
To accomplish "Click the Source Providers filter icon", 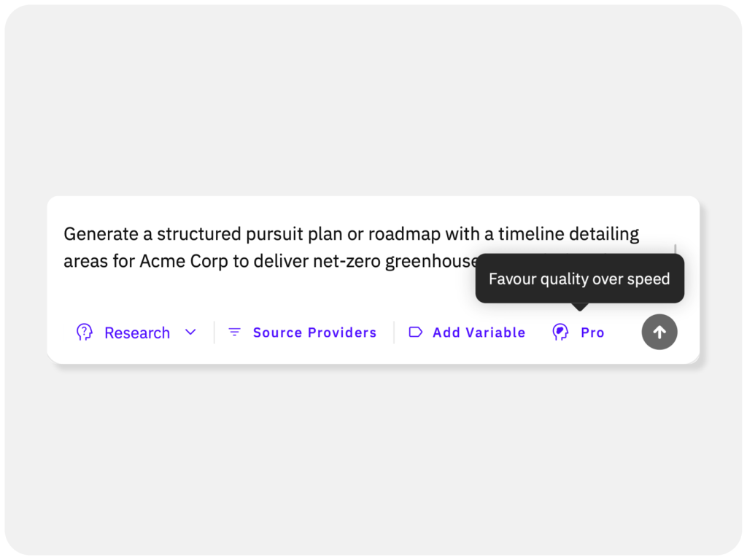I will tap(234, 332).
